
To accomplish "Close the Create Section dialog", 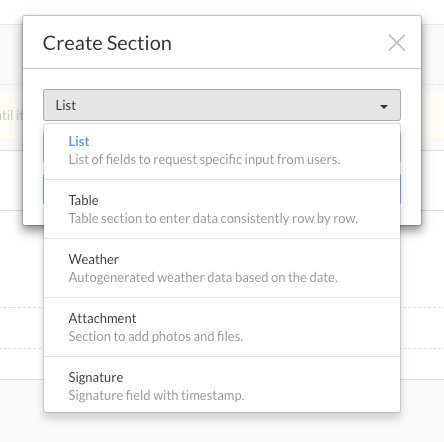I will point(397,43).
